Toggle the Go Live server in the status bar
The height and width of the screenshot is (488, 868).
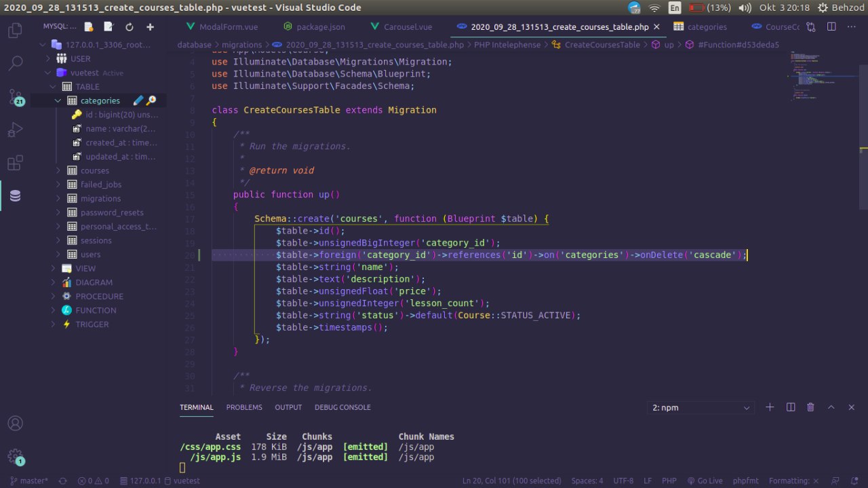click(705, 481)
